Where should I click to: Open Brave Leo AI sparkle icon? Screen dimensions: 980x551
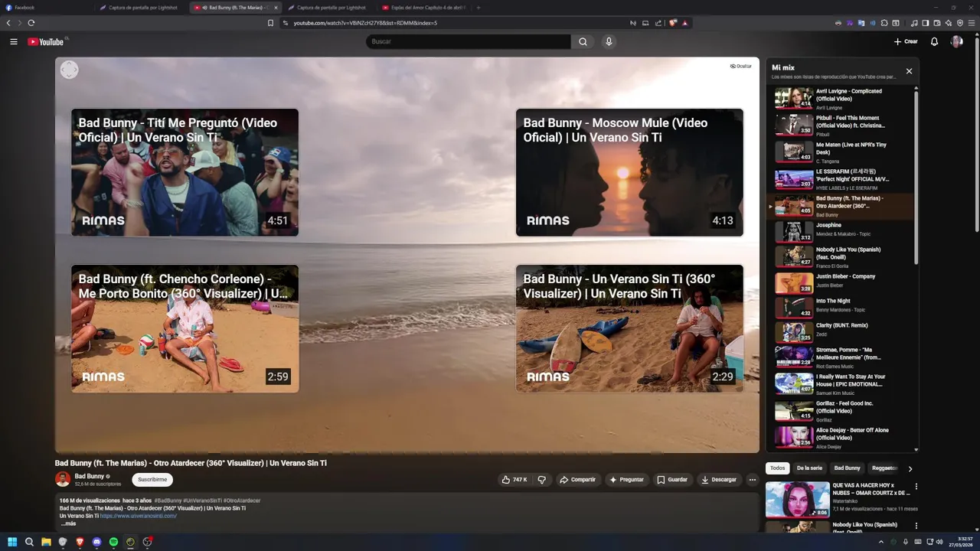(x=949, y=23)
